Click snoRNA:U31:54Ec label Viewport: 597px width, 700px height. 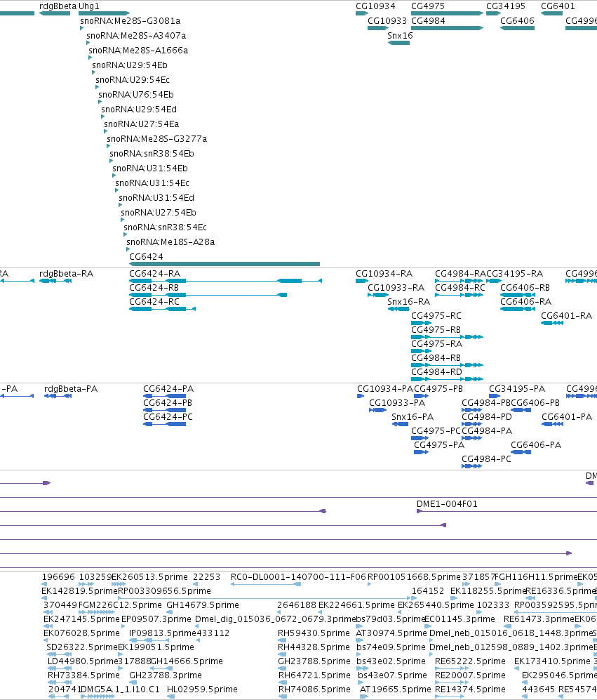(x=152, y=183)
